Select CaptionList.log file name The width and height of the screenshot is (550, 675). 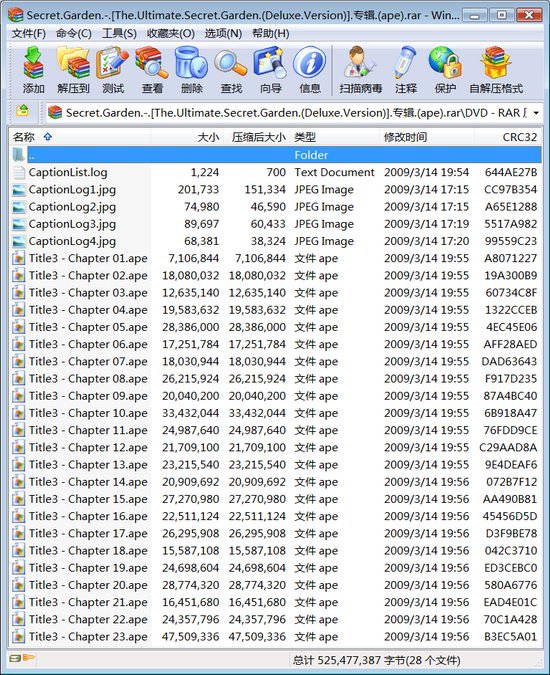(68, 172)
